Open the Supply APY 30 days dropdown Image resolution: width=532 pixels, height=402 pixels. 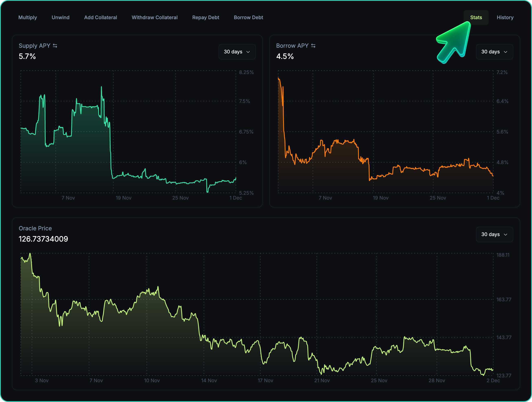(237, 52)
